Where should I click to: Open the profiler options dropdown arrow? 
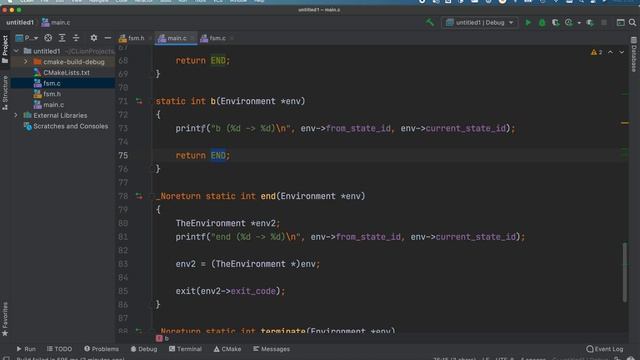(x=579, y=23)
